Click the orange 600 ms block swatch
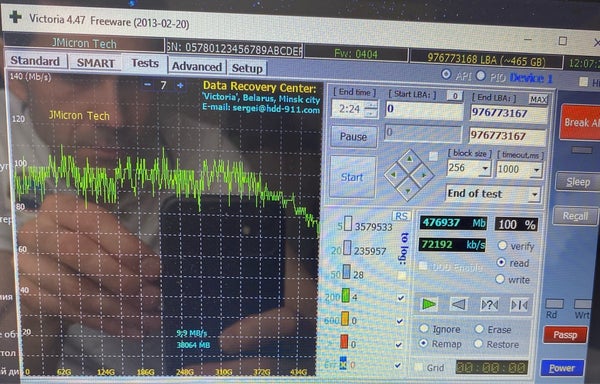This screenshot has height=384, width=600. tap(344, 319)
